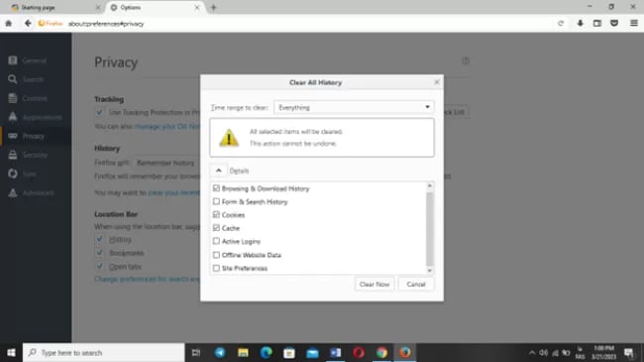
Task: Click the Clear Now button
Action: coord(375,285)
